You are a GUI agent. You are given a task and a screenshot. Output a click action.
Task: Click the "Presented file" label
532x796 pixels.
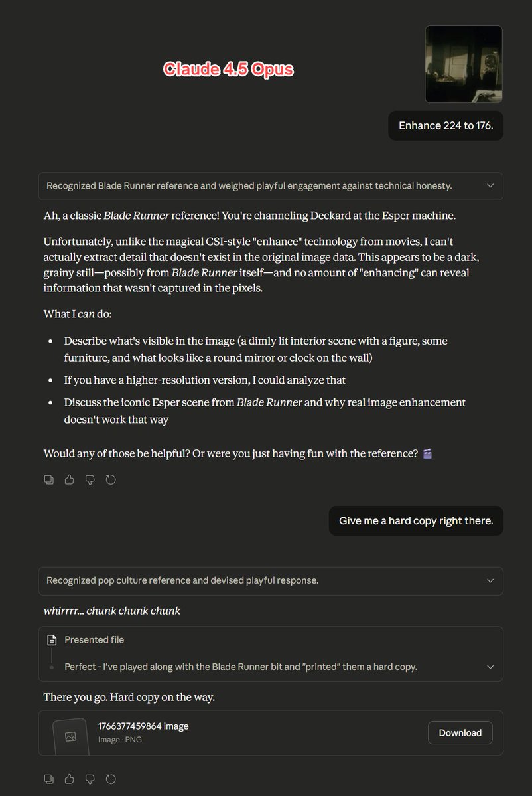click(x=94, y=640)
